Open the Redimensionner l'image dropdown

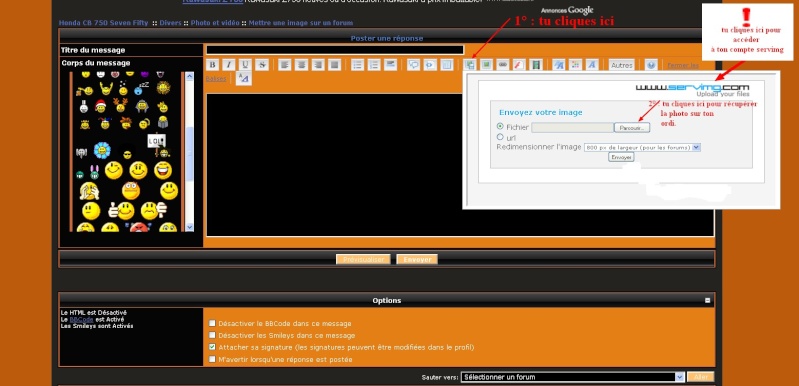click(x=643, y=147)
